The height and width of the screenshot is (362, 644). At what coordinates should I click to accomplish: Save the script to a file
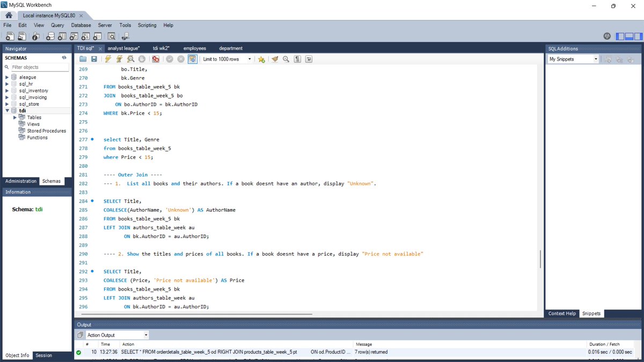point(94,59)
